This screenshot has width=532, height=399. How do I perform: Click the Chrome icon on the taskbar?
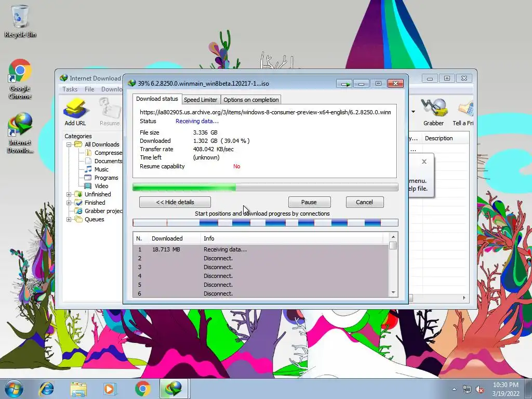[x=143, y=389]
